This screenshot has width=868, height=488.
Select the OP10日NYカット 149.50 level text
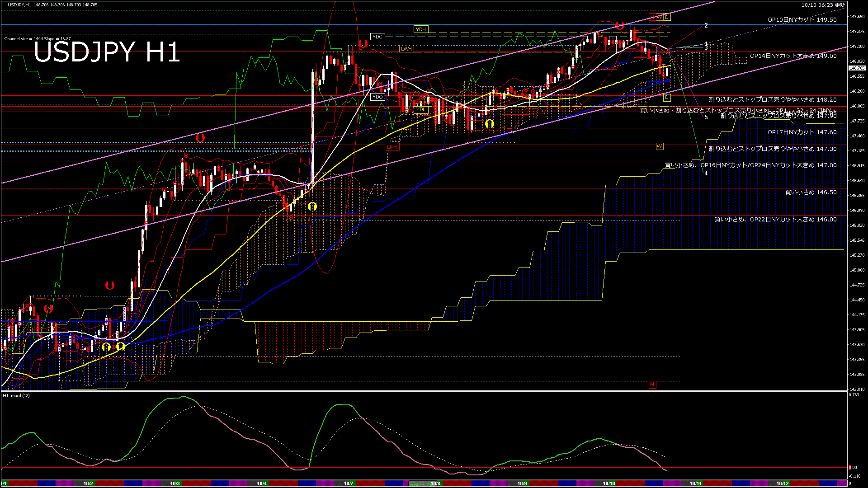(x=802, y=20)
